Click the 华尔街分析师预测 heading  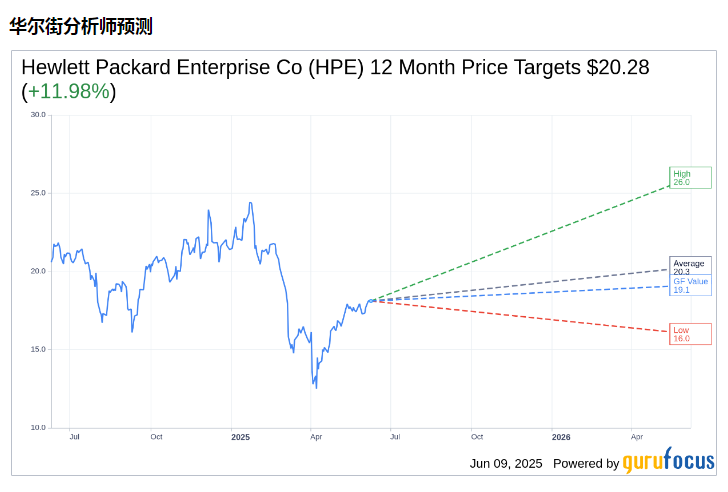click(x=81, y=27)
